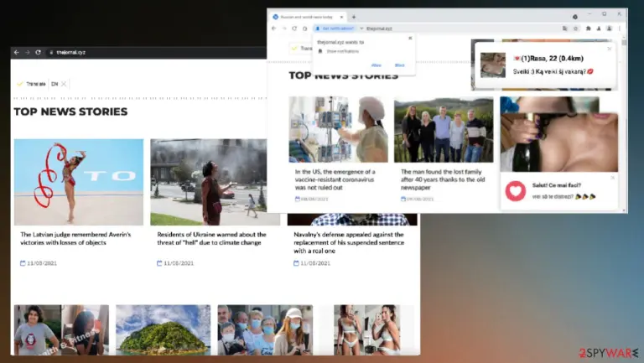Reload the page in the Chrome window
The width and height of the screenshot is (644, 363).
pos(294,29)
